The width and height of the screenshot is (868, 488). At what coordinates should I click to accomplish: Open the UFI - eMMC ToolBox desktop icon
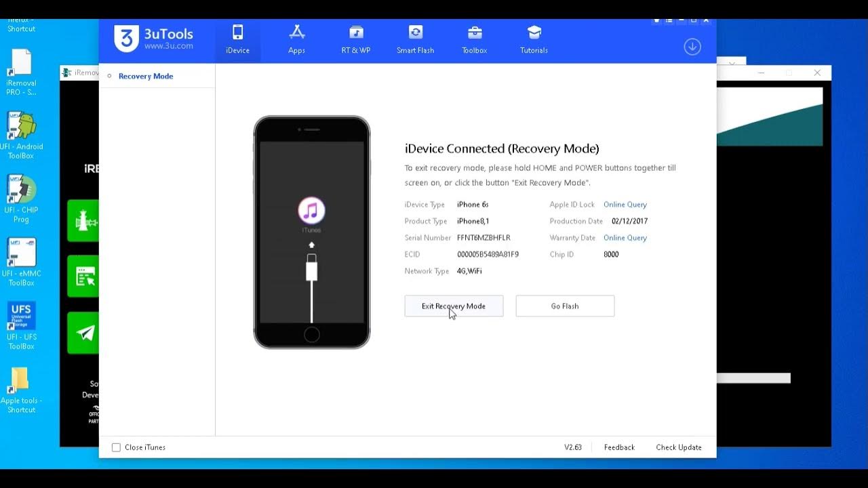(x=21, y=262)
